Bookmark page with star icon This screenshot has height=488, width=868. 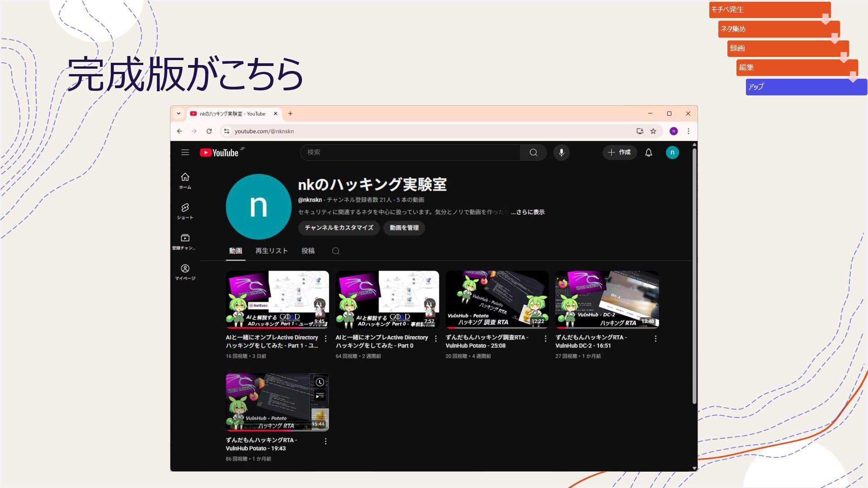click(x=653, y=131)
